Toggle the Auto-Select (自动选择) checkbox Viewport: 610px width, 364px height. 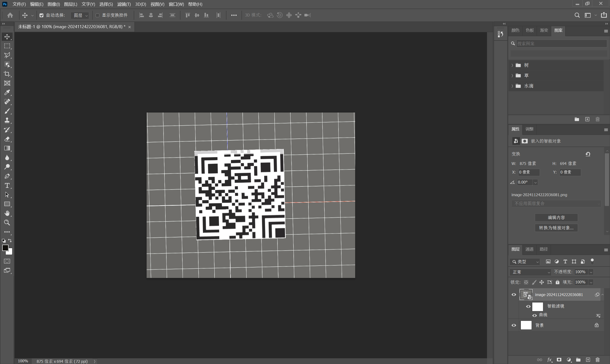click(41, 15)
